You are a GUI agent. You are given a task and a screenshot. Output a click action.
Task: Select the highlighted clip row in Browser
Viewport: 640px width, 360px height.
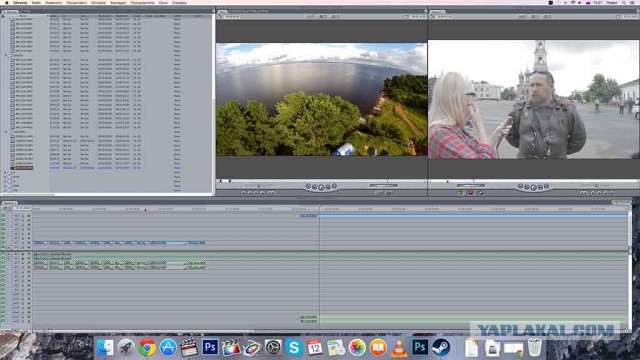pyautogui.click(x=106, y=168)
